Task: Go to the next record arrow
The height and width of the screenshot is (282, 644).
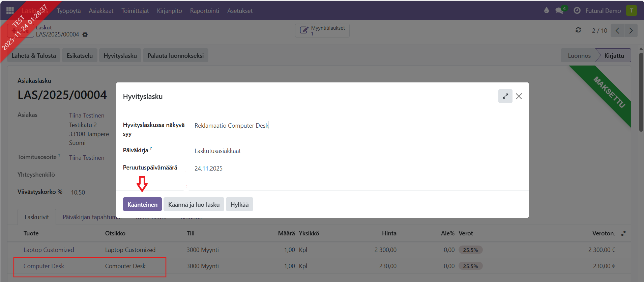Action: (x=631, y=30)
